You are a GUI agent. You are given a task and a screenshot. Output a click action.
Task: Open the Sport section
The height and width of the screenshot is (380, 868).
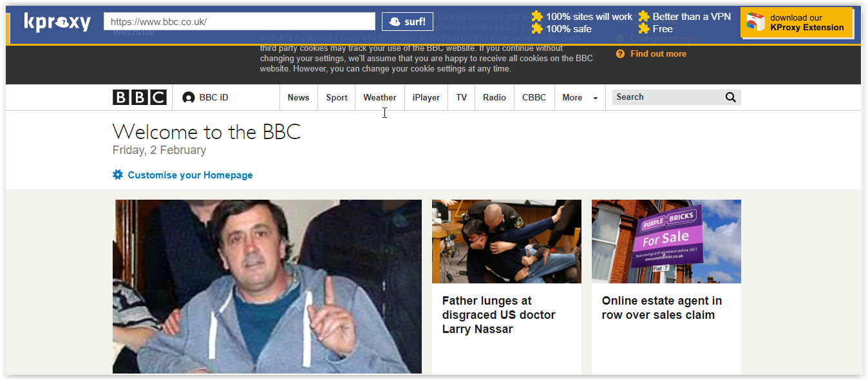pyautogui.click(x=337, y=98)
